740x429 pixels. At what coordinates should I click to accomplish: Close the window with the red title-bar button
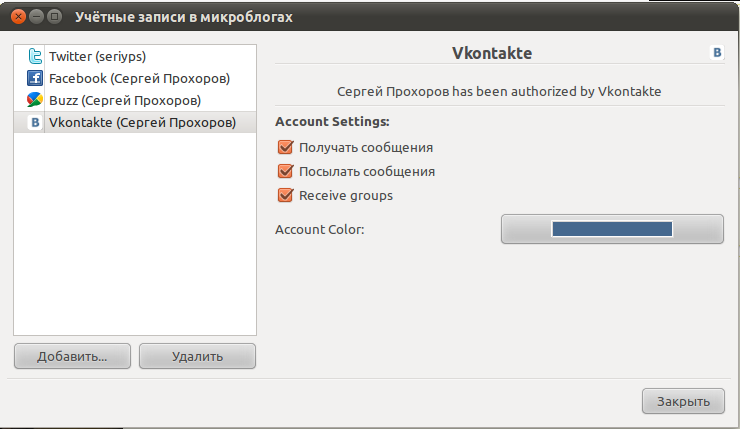point(18,17)
